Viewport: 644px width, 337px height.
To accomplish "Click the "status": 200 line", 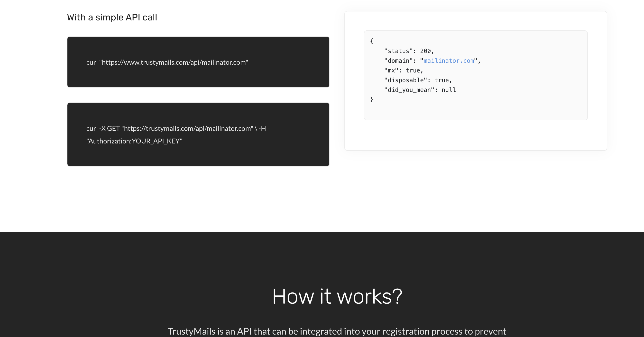I will pos(409,51).
